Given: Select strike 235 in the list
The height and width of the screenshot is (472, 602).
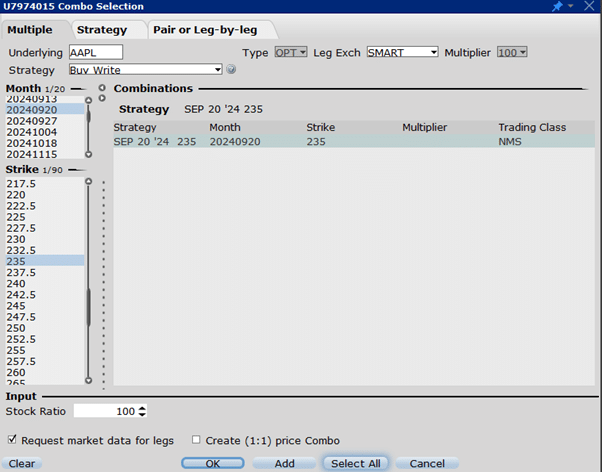Looking at the screenshot, I should point(45,261).
